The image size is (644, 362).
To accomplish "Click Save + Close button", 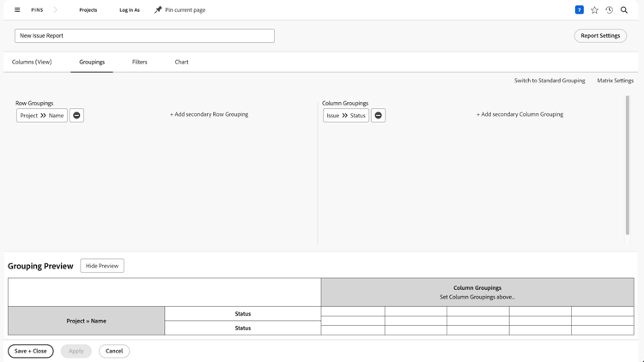I will click(30, 351).
